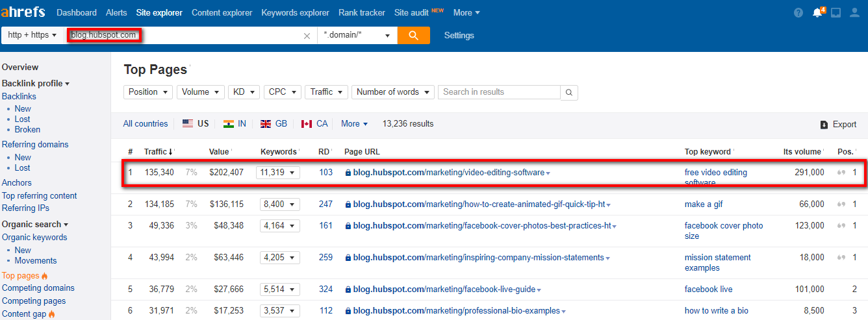
Task: Open Overview in the sidebar
Action: click(x=20, y=67)
